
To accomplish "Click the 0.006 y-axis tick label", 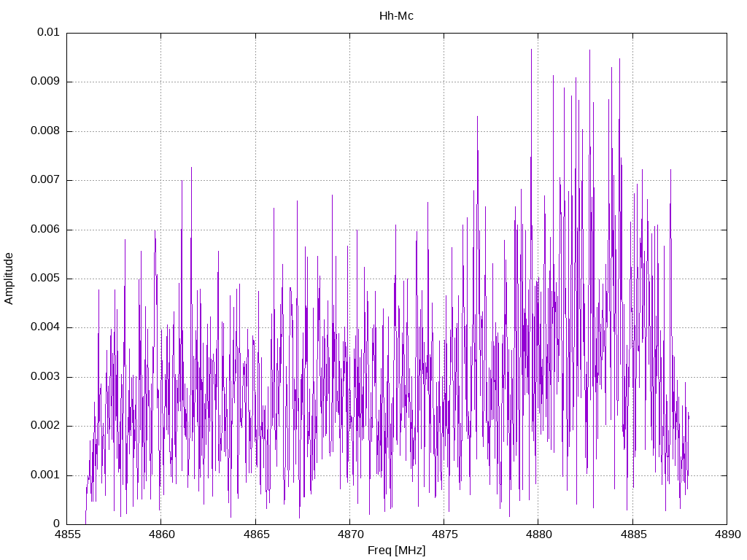I will (x=44, y=229).
